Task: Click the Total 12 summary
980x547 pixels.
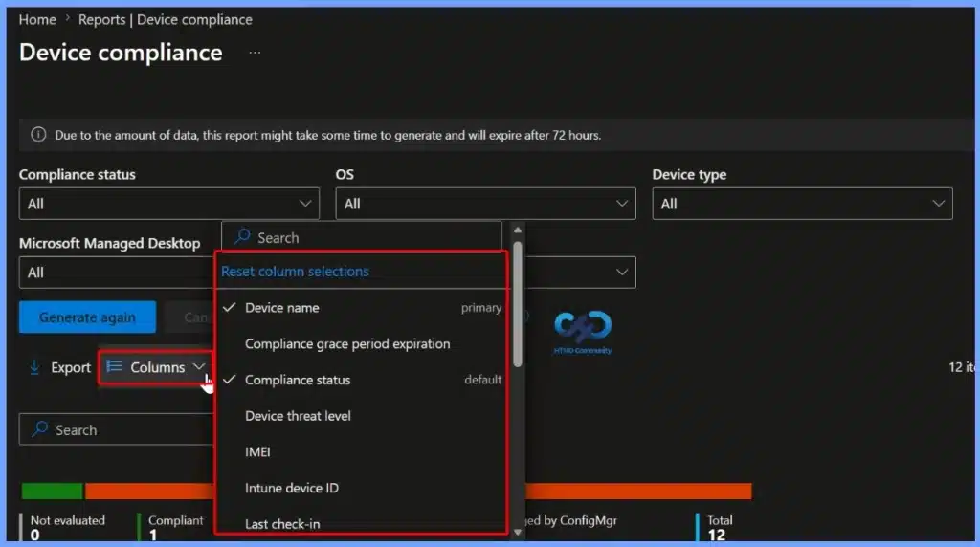Action: 720,528
